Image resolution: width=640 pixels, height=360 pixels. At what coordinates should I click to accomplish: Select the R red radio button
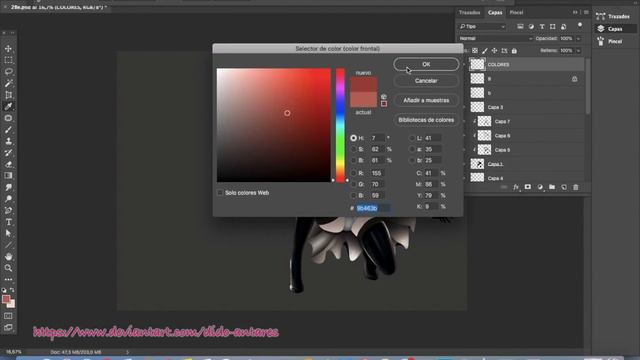pos(353,173)
